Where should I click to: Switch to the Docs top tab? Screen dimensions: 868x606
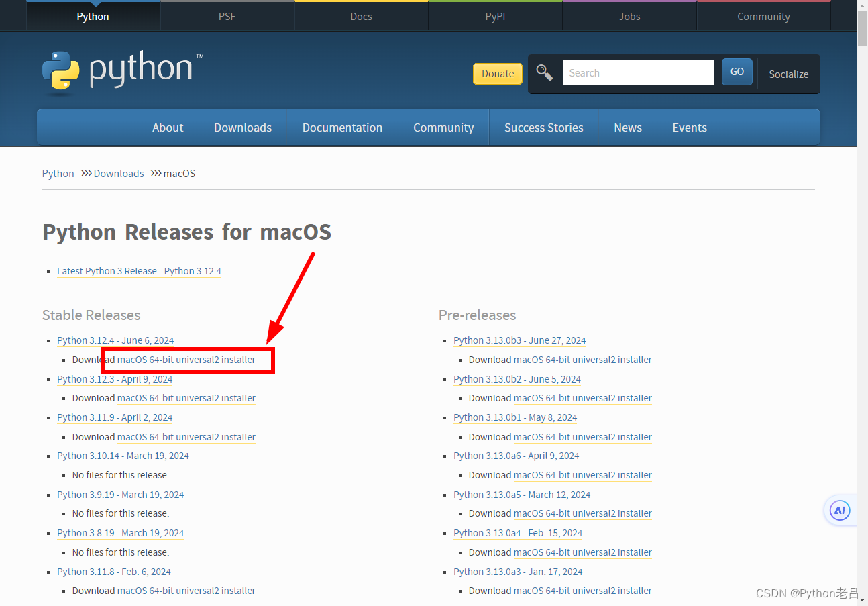click(361, 16)
